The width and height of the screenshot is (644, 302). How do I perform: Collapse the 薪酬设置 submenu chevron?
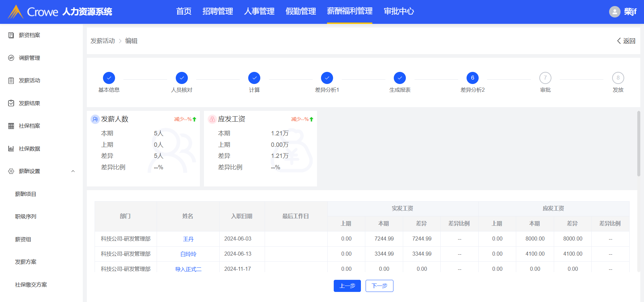(73, 171)
